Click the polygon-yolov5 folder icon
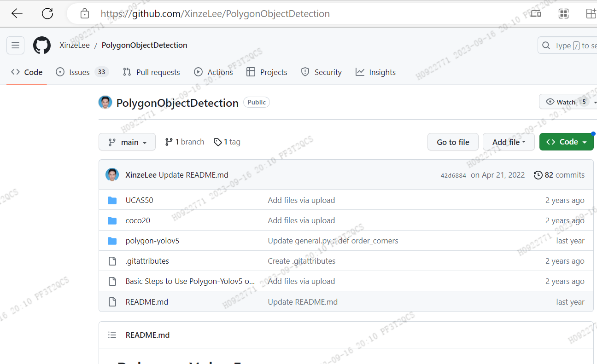 (x=112, y=241)
